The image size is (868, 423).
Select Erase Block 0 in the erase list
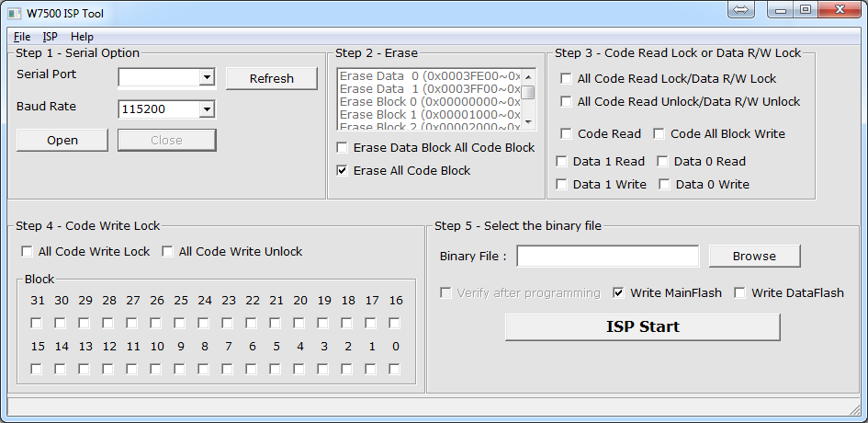click(430, 101)
